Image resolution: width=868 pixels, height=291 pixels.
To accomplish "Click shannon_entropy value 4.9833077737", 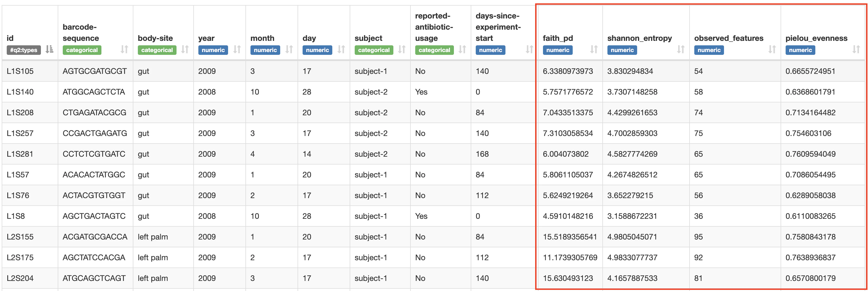I will point(632,258).
